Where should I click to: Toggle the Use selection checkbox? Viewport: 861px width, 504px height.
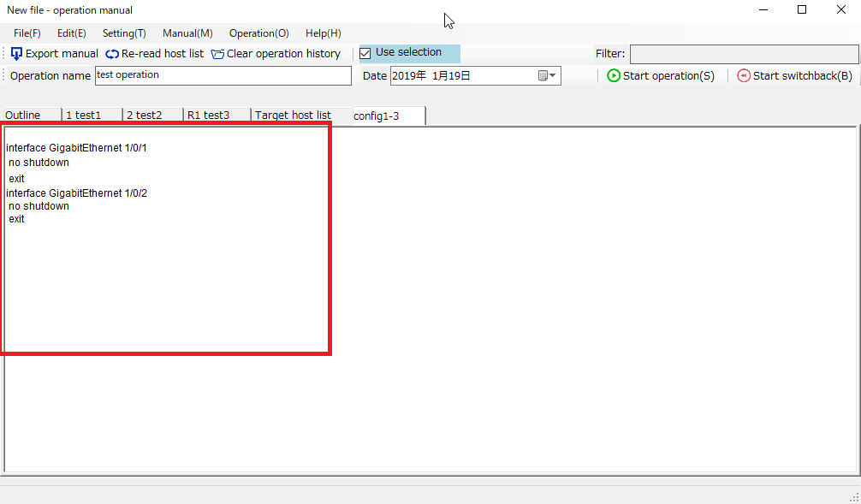click(365, 53)
